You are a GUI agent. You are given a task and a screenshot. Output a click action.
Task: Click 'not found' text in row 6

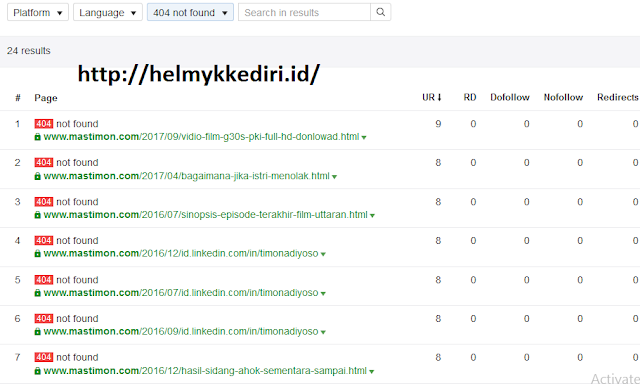pos(77,318)
